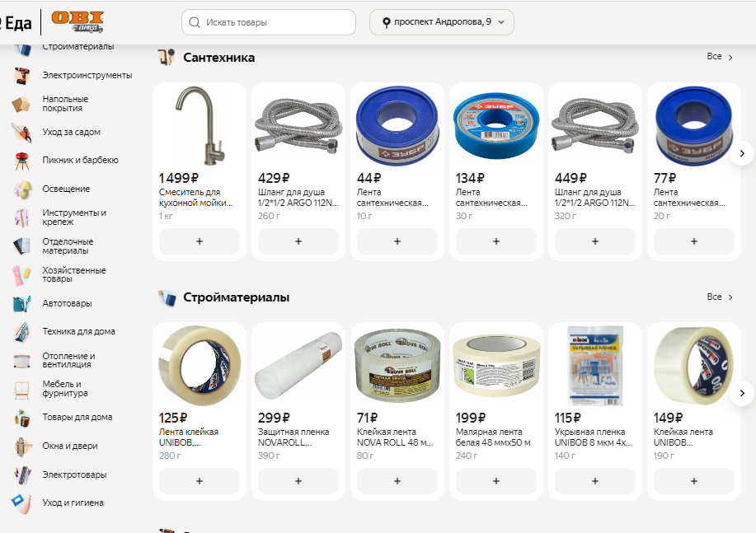Open the Пикник и барбекю grill icon

pyautogui.click(x=21, y=161)
